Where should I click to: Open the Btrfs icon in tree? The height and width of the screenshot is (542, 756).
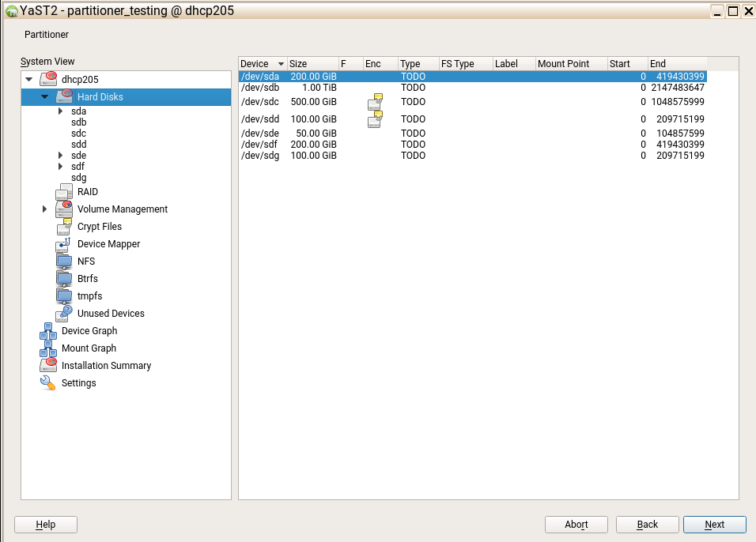pos(64,279)
